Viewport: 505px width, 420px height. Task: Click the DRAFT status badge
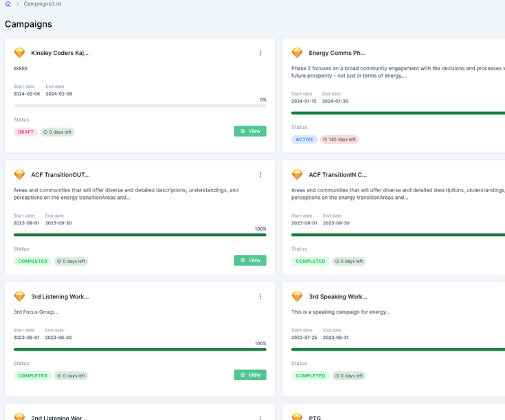tap(25, 132)
